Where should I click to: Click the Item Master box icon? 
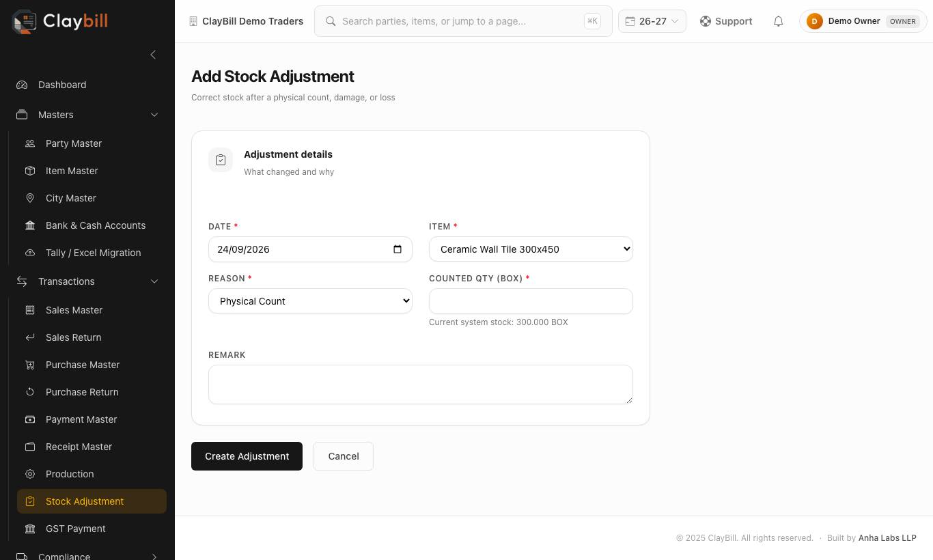click(x=30, y=171)
